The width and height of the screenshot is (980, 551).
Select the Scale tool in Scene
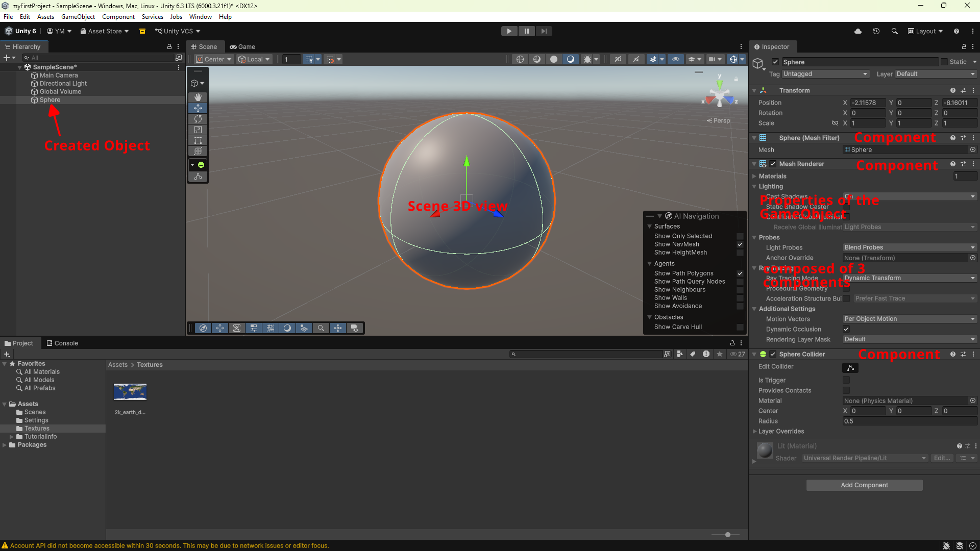(198, 130)
